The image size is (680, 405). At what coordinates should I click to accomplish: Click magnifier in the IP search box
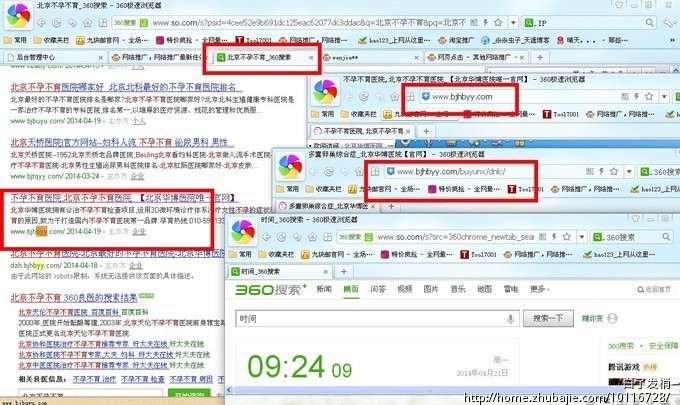(x=649, y=23)
